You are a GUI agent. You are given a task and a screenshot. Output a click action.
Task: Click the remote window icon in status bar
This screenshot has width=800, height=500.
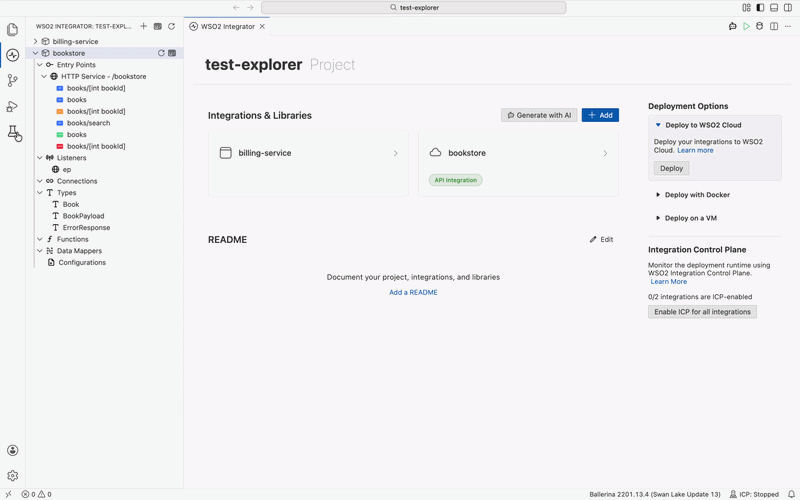[x=9, y=494]
